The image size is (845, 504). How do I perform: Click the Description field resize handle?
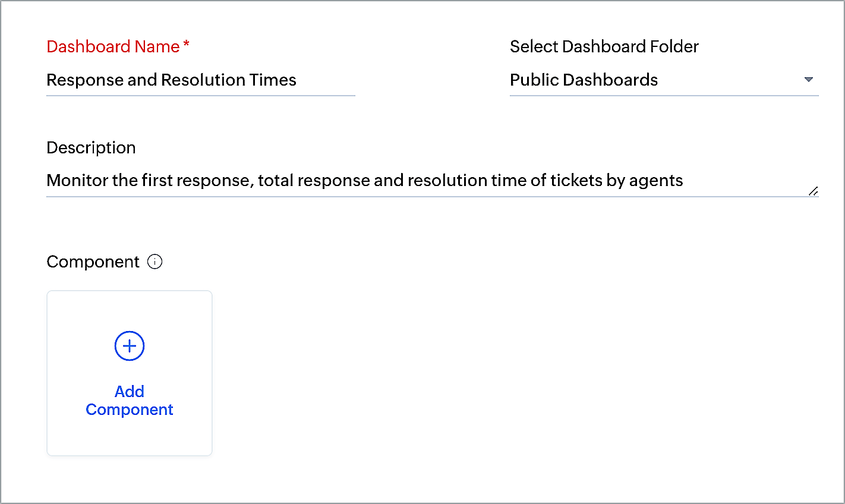click(x=814, y=191)
